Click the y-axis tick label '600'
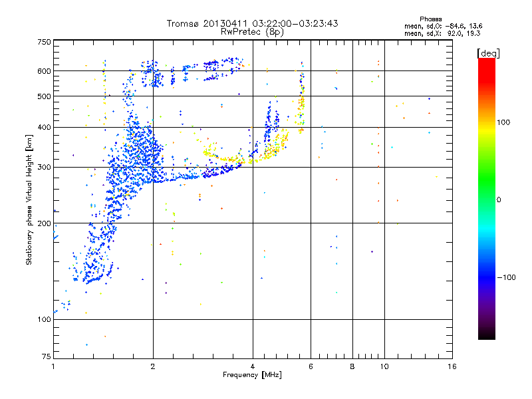The image size is (532, 399). pyautogui.click(x=45, y=71)
